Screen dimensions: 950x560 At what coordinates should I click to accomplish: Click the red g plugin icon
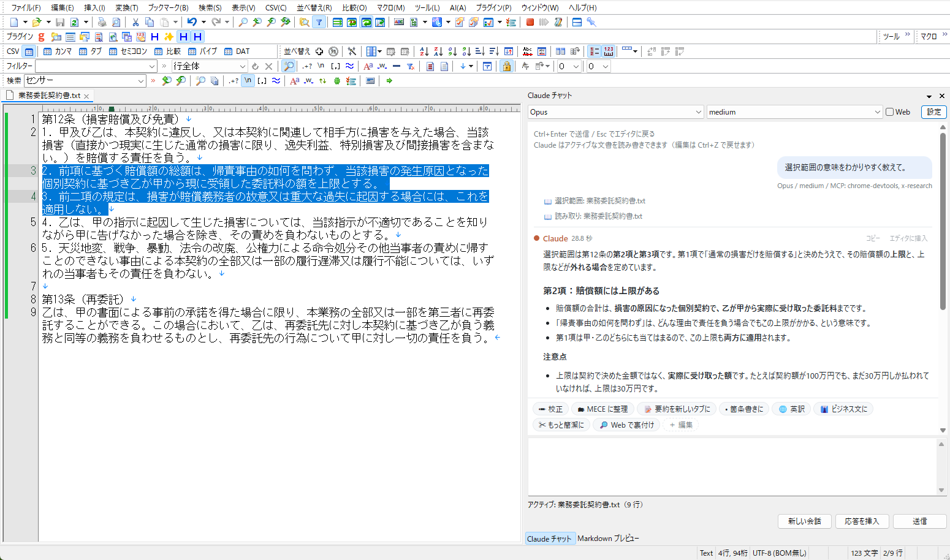pos(41,37)
